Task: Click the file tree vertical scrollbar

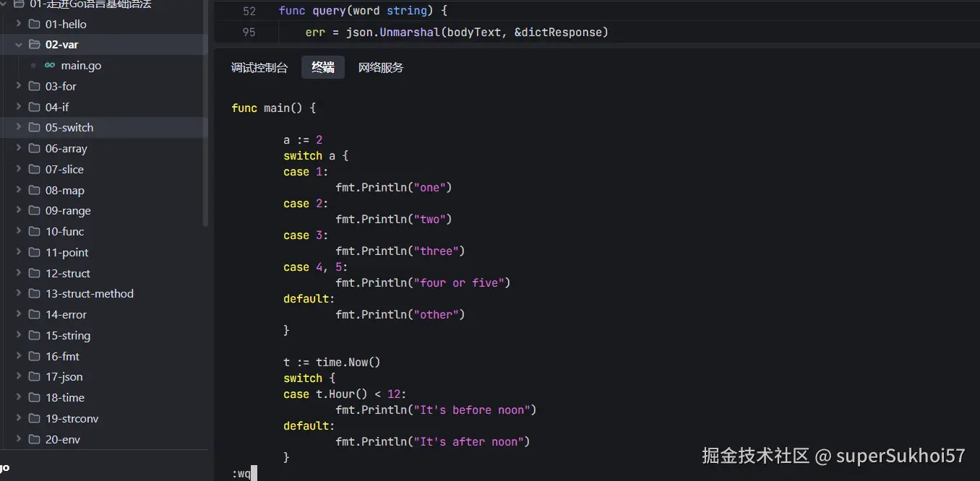Action: coord(205,114)
